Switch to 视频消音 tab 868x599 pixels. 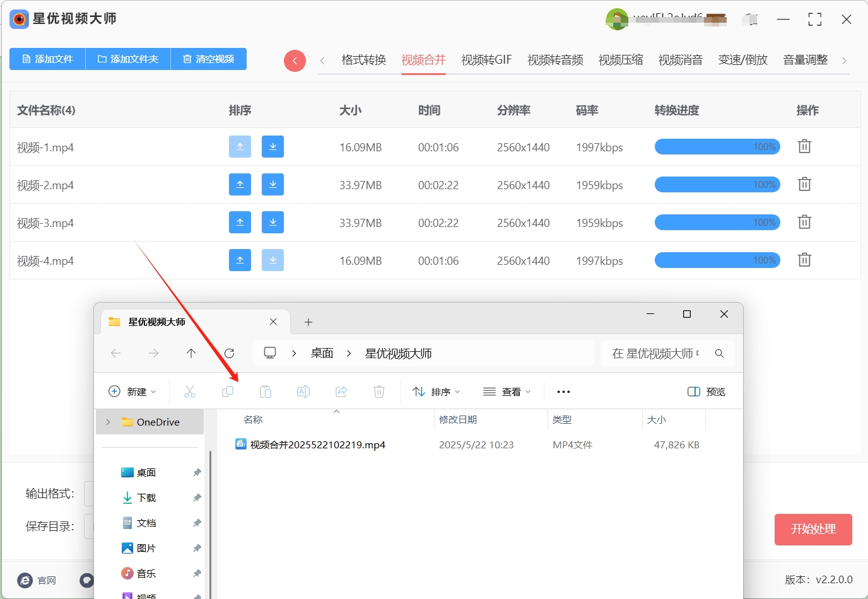coord(681,60)
